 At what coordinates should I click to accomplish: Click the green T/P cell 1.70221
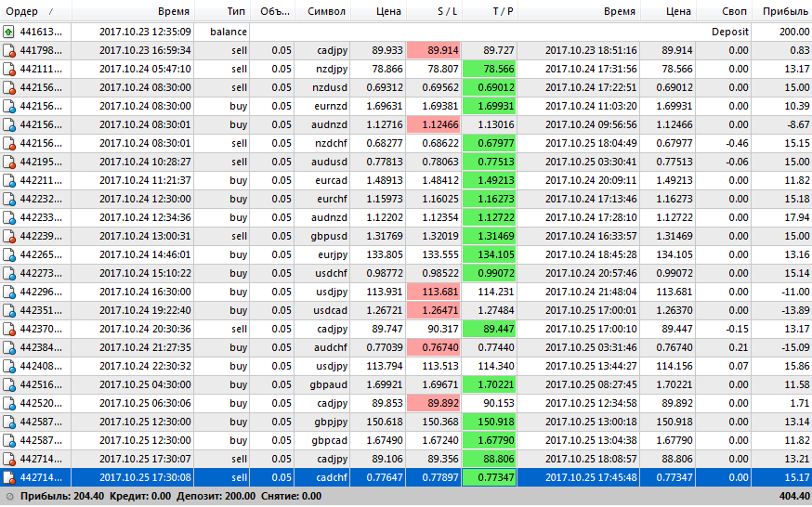(490, 385)
